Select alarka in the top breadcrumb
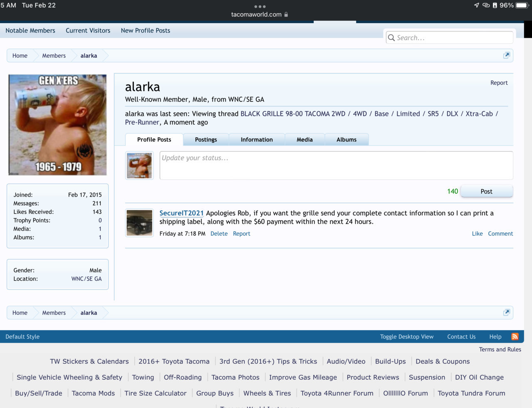Image resolution: width=532 pixels, height=408 pixels. [89, 55]
